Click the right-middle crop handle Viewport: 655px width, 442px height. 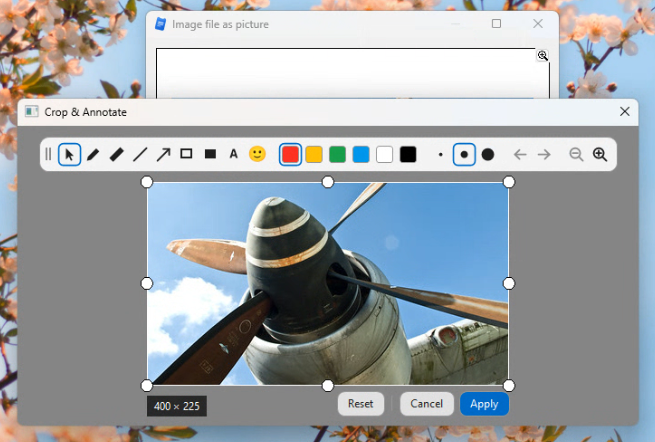tap(509, 284)
